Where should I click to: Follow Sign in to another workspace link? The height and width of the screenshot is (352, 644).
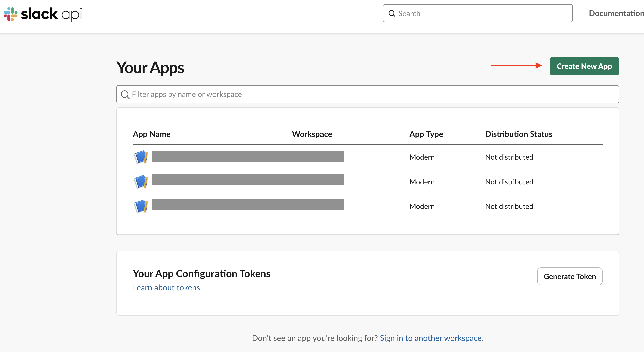pos(431,338)
